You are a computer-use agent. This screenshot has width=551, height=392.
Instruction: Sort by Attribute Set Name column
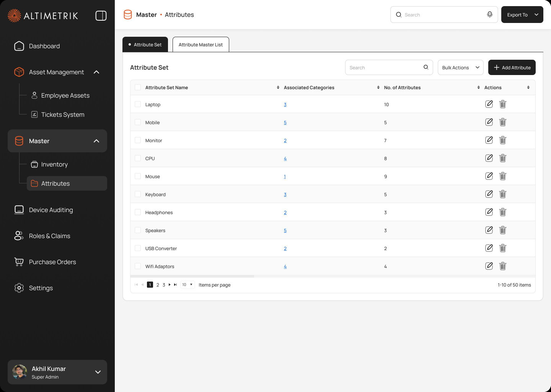point(278,88)
